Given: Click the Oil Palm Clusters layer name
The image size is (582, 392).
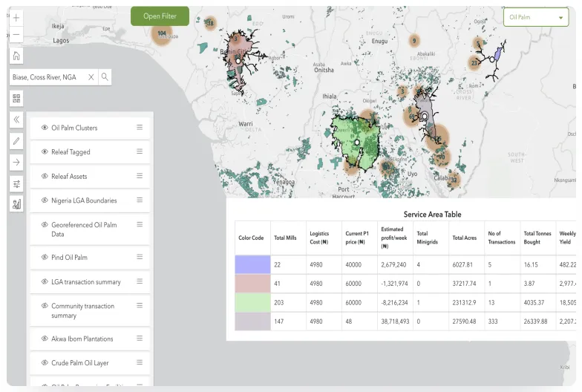Looking at the screenshot, I should pyautogui.click(x=74, y=128).
